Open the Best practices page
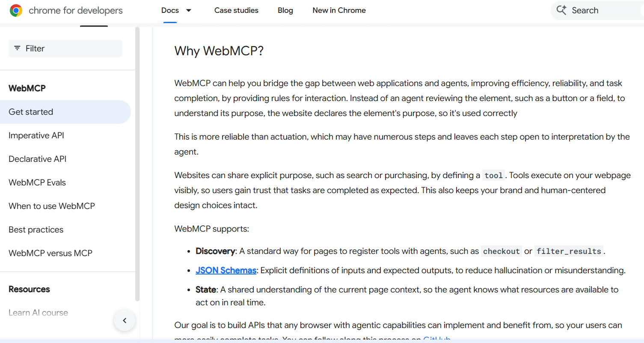This screenshot has width=644, height=343. (36, 230)
